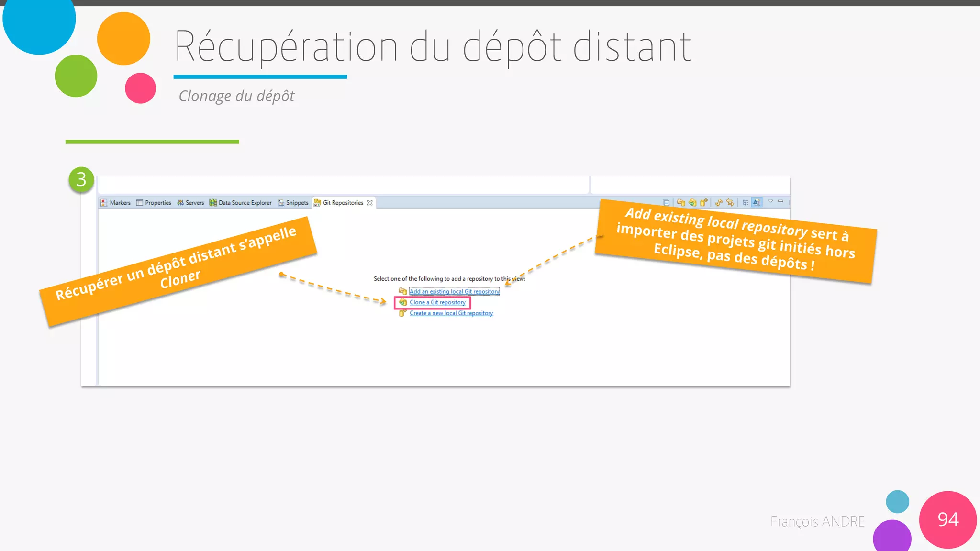The width and height of the screenshot is (980, 551).
Task: Click the 'Select one of the following' text
Action: point(449,279)
